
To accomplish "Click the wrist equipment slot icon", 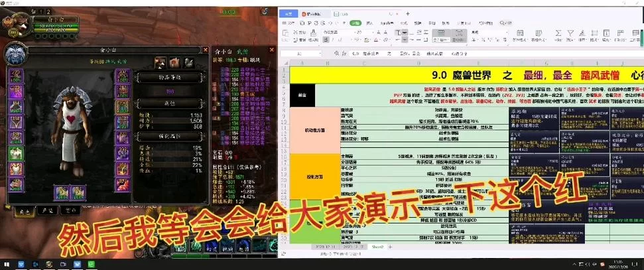I will click(16, 185).
